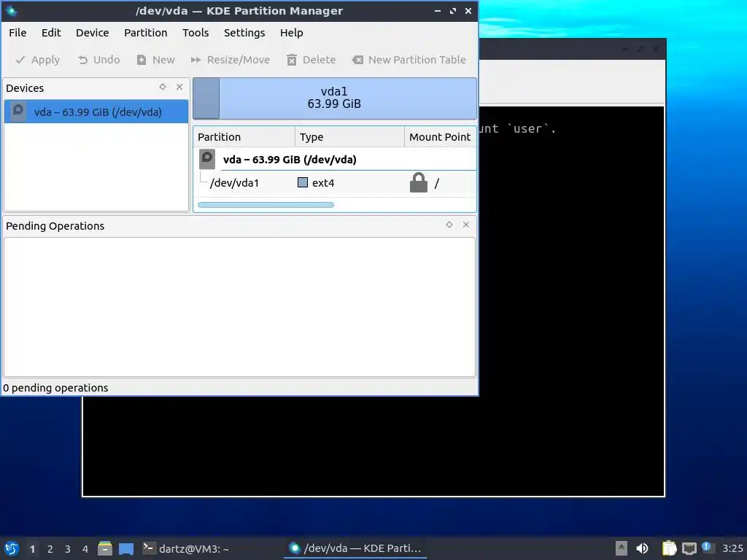Viewport: 747px width, 560px height.
Task: Switch to workspace 1
Action: pos(32,549)
